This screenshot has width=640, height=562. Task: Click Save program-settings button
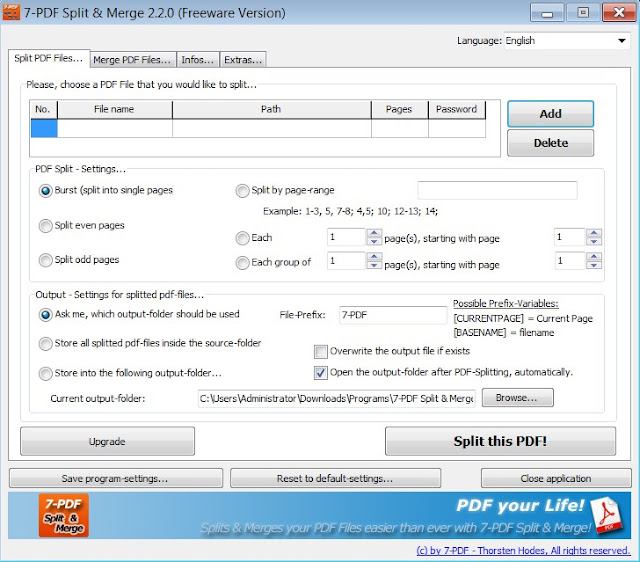tap(116, 478)
